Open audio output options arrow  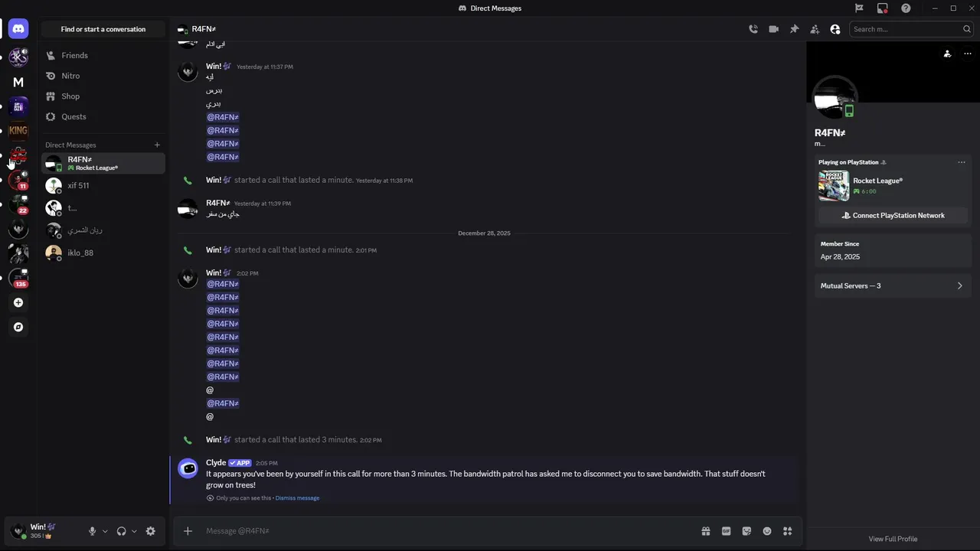tap(134, 531)
